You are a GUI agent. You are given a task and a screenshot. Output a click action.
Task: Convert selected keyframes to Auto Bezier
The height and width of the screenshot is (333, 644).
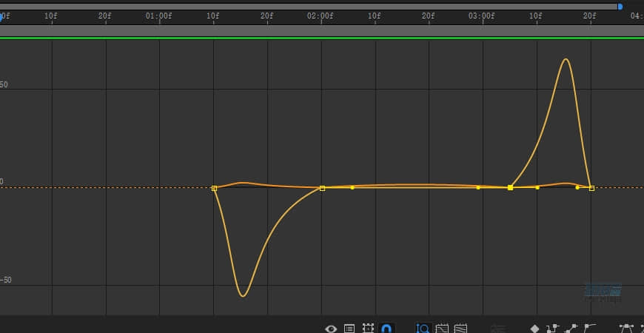point(589,328)
